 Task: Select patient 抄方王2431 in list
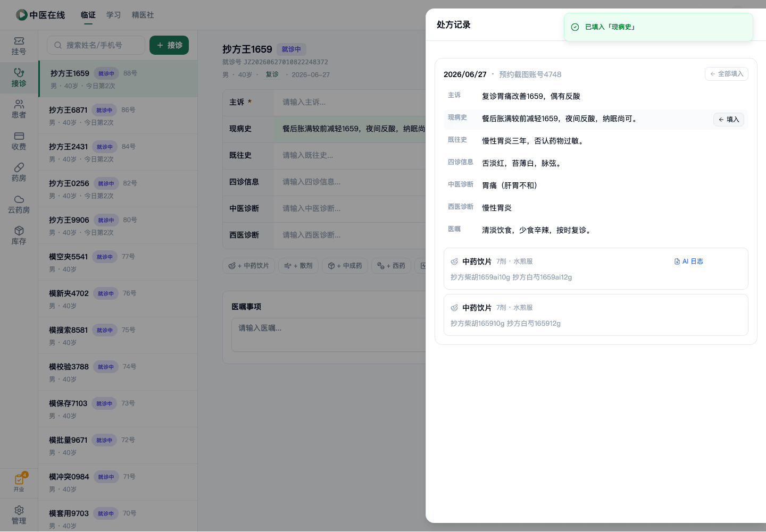click(x=118, y=153)
